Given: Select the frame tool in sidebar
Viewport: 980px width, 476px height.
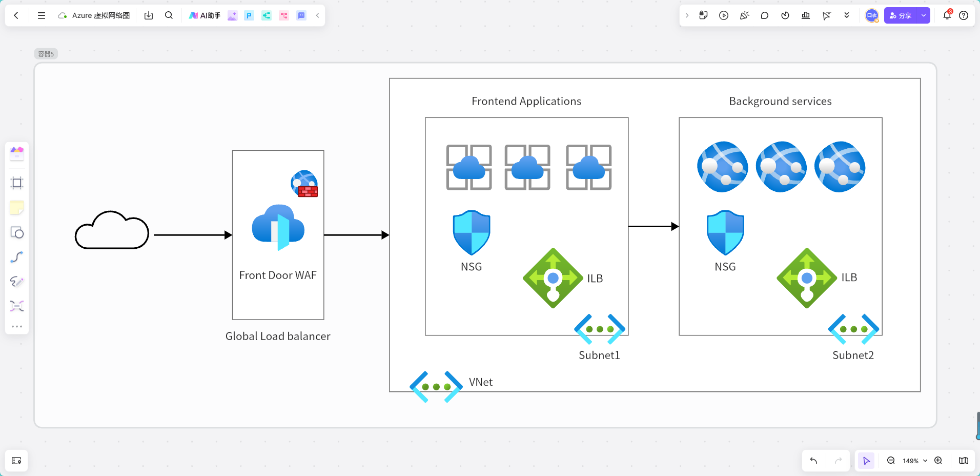Looking at the screenshot, I should pyautogui.click(x=17, y=183).
